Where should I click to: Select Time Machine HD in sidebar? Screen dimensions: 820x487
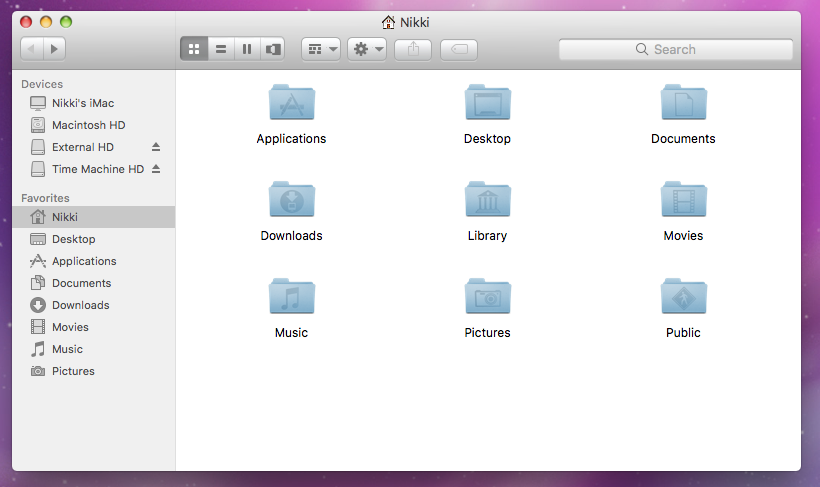tap(94, 169)
